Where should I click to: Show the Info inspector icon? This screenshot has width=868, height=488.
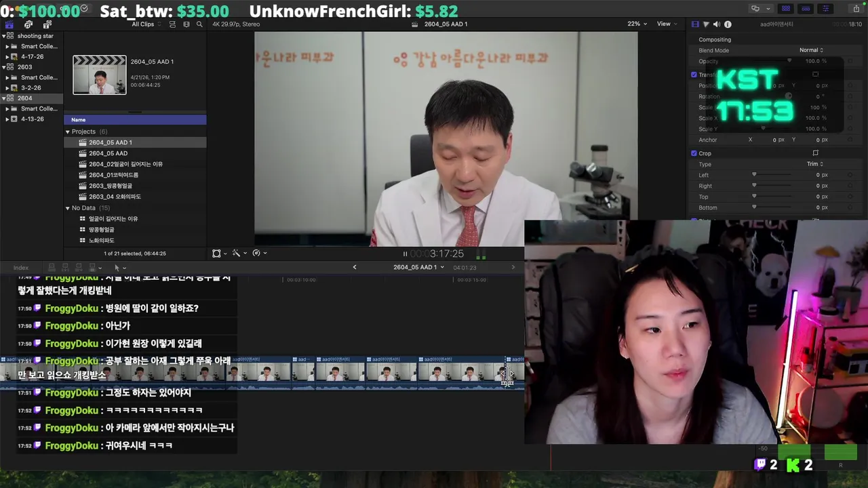pos(728,24)
